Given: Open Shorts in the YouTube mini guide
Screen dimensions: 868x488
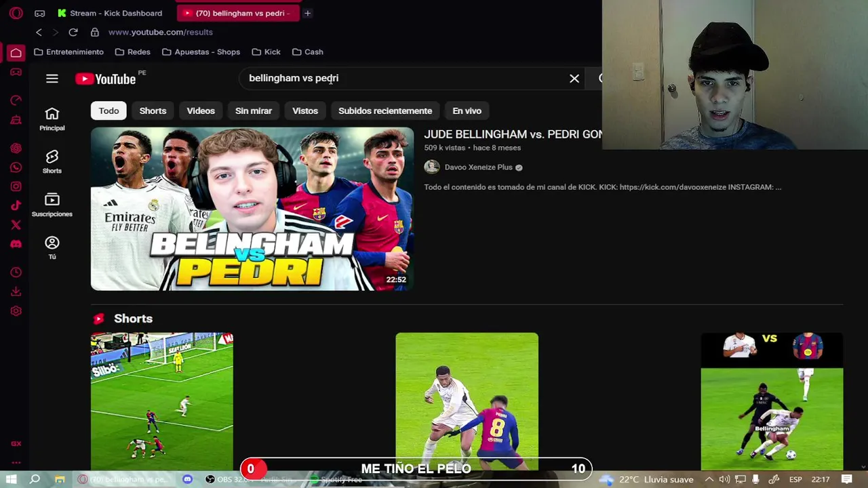Looking at the screenshot, I should coord(52,162).
